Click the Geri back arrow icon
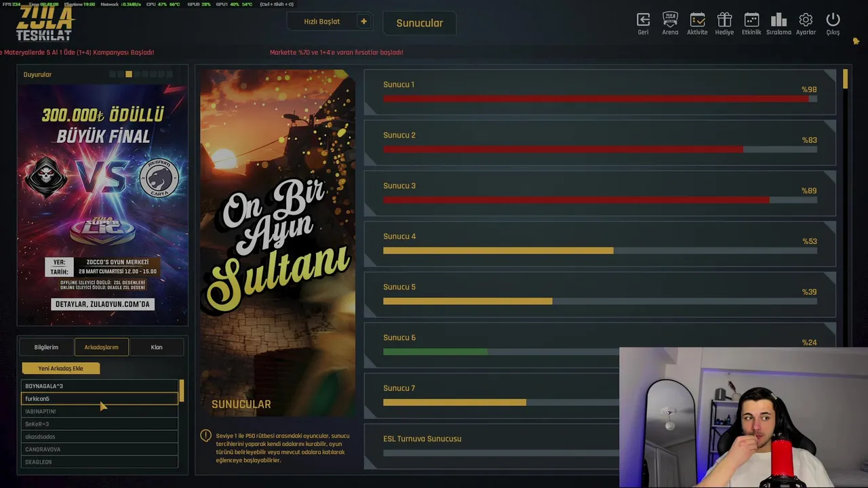The height and width of the screenshot is (488, 868). tap(643, 20)
